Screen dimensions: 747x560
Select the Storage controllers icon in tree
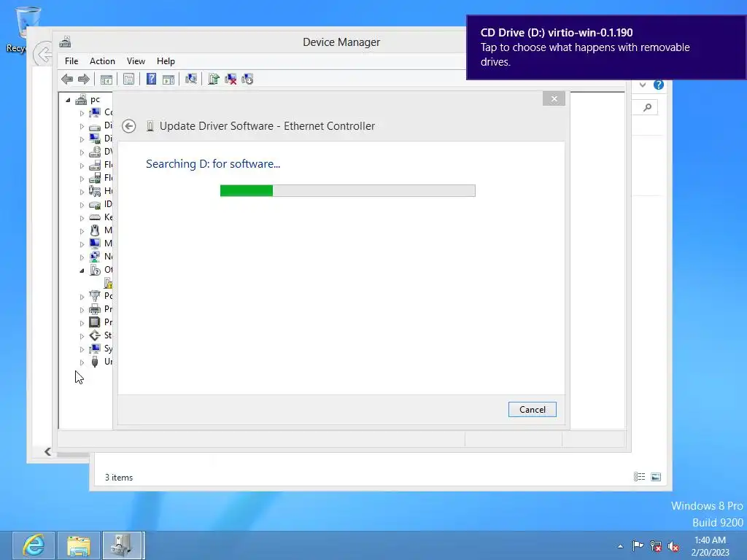pyautogui.click(x=95, y=335)
